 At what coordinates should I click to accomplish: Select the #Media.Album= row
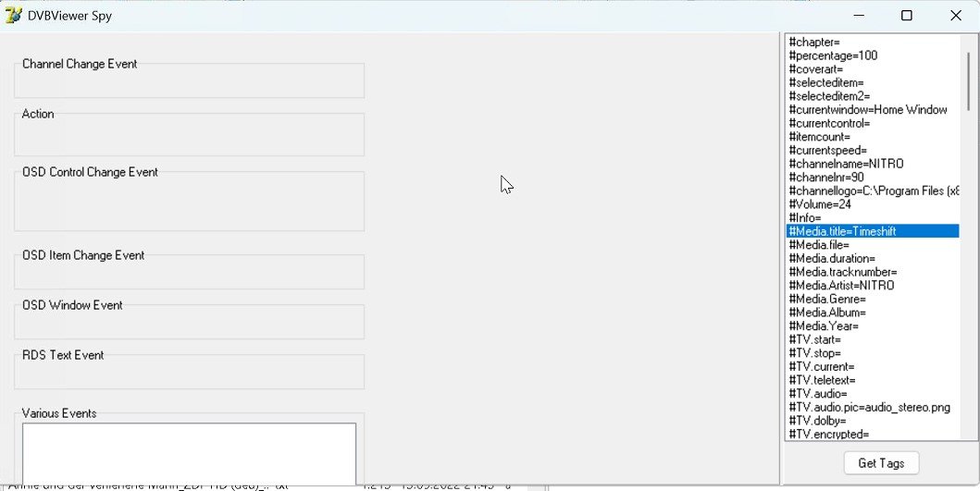coord(873,313)
